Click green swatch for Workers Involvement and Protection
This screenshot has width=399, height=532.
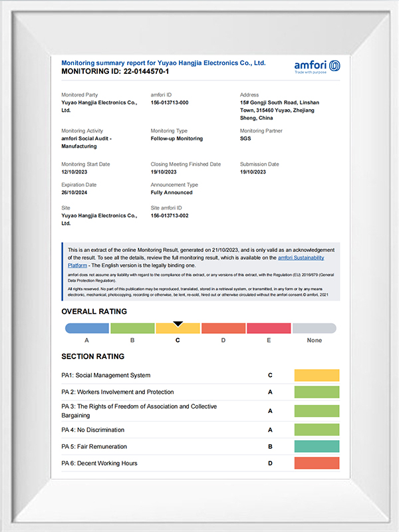click(317, 392)
